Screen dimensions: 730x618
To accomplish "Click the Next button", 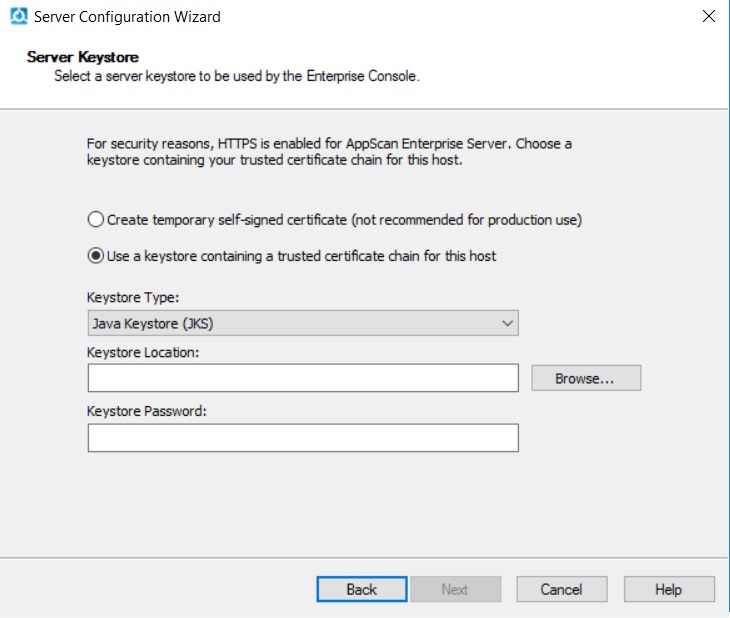I will (454, 589).
